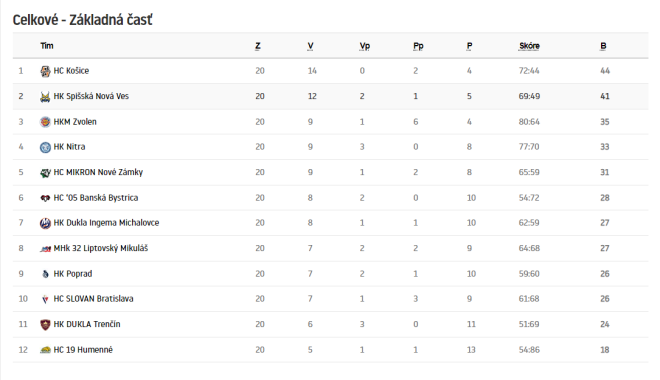Click the HK Dukla Ingema Michalovce logo
660x380 pixels.
coord(45,223)
